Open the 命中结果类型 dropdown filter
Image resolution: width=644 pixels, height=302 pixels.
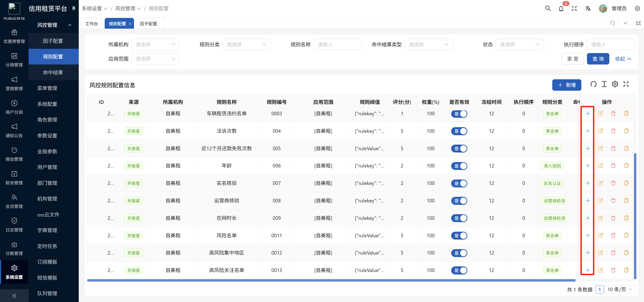tap(429, 44)
